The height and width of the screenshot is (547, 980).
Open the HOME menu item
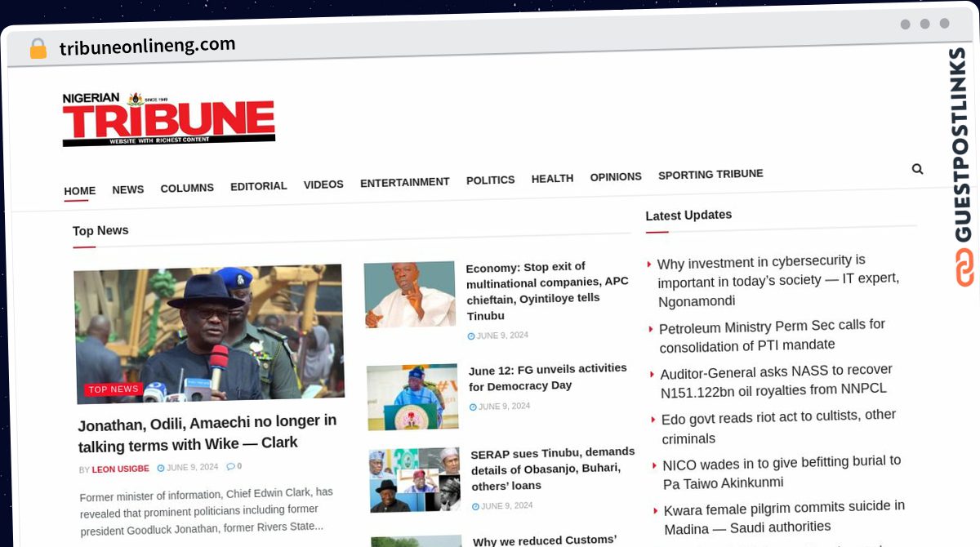(x=80, y=191)
